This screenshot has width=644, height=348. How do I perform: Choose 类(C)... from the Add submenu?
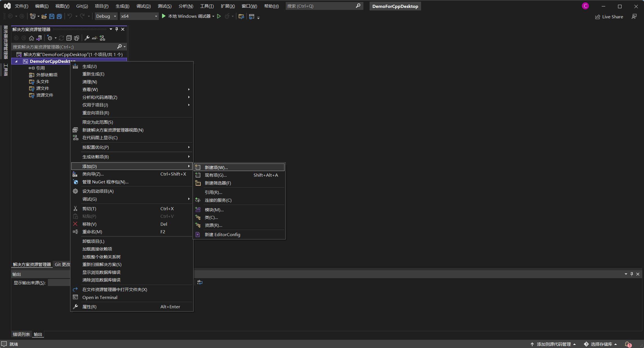click(x=239, y=218)
